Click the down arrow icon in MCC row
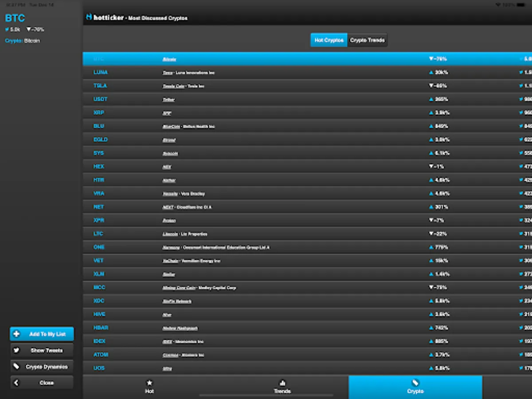 431,288
